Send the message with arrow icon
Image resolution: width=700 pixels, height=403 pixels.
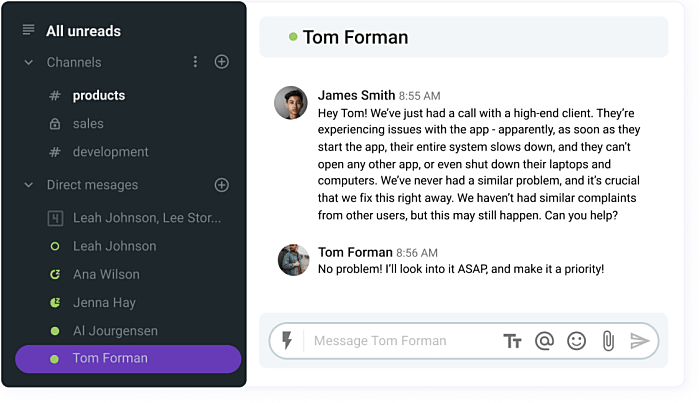pos(640,341)
